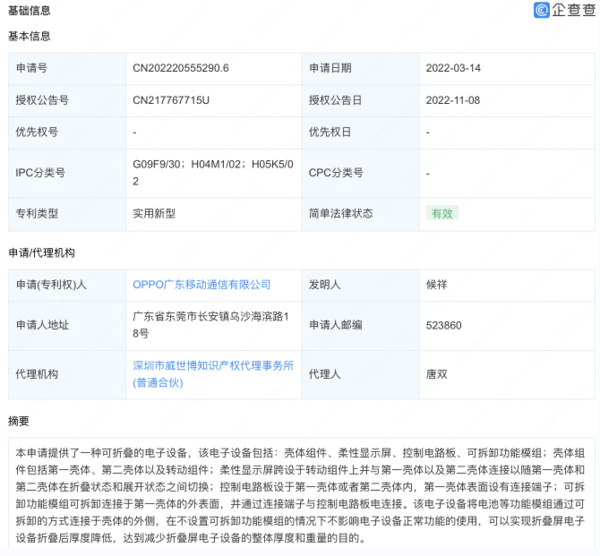
Task: Click the 专利类型 label cell
Action: point(67,214)
